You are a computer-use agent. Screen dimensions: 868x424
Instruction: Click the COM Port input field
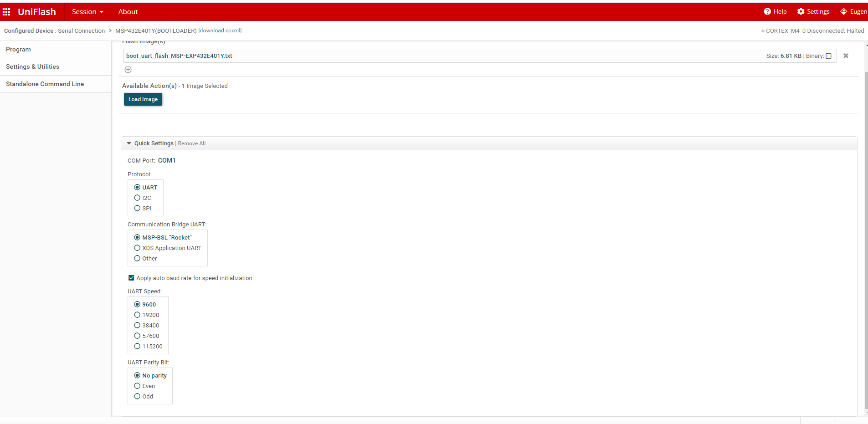191,160
